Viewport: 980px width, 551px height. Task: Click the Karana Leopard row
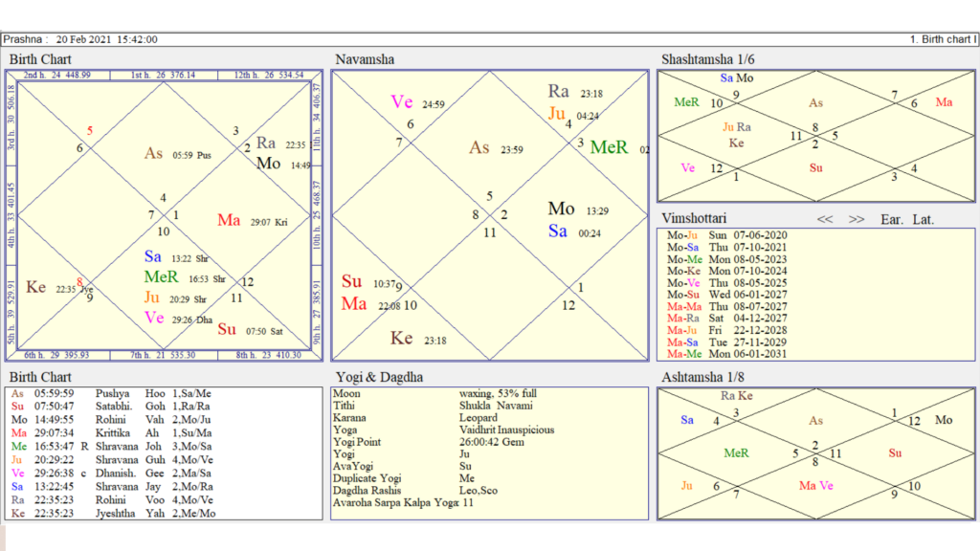pos(415,418)
